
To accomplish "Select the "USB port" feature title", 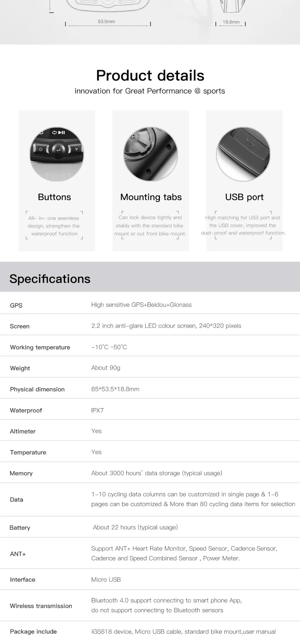I will [244, 197].
